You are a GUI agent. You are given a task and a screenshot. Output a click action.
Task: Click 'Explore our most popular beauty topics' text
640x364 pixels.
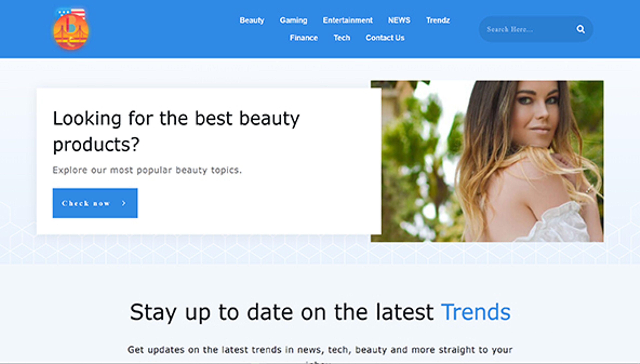[x=147, y=170]
